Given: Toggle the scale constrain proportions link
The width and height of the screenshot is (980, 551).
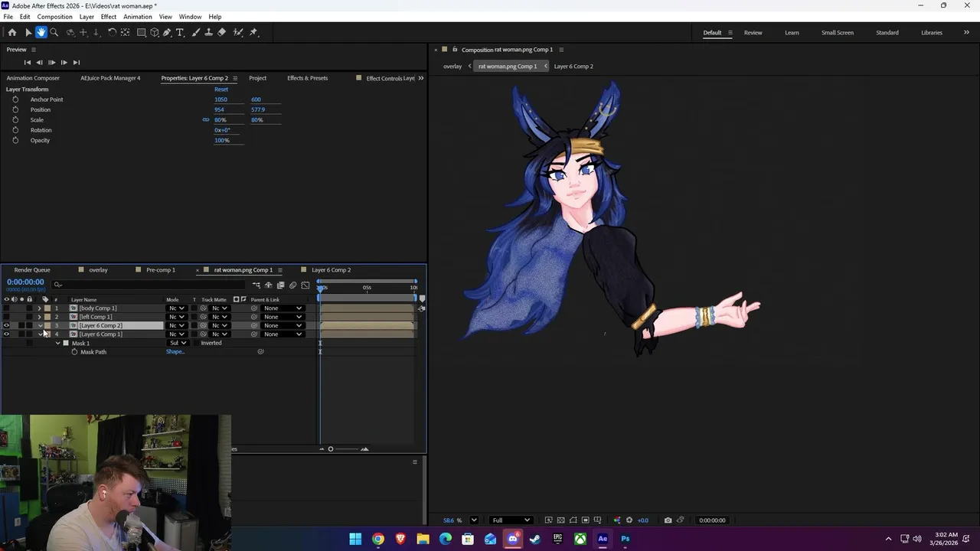Looking at the screenshot, I should click(205, 120).
